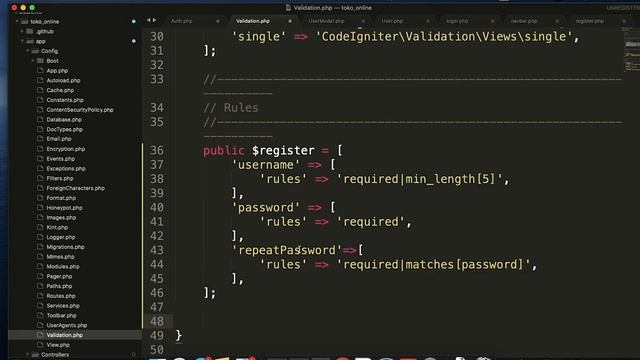
Task: Collapse the Config folder arrow
Action: 28,51
